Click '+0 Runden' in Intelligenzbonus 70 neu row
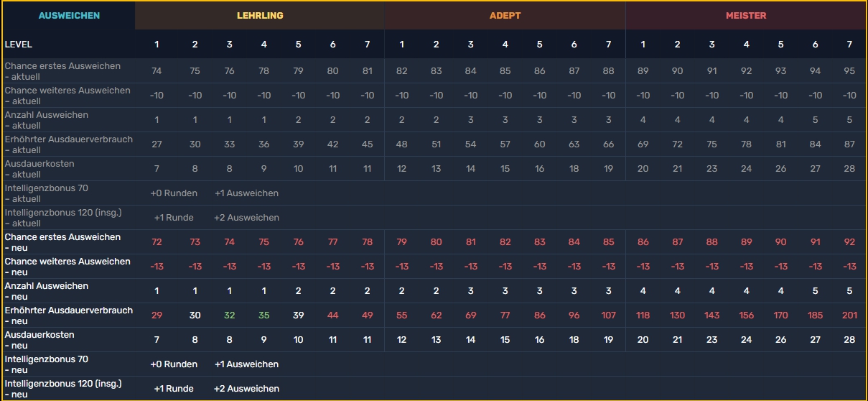 pos(174,364)
